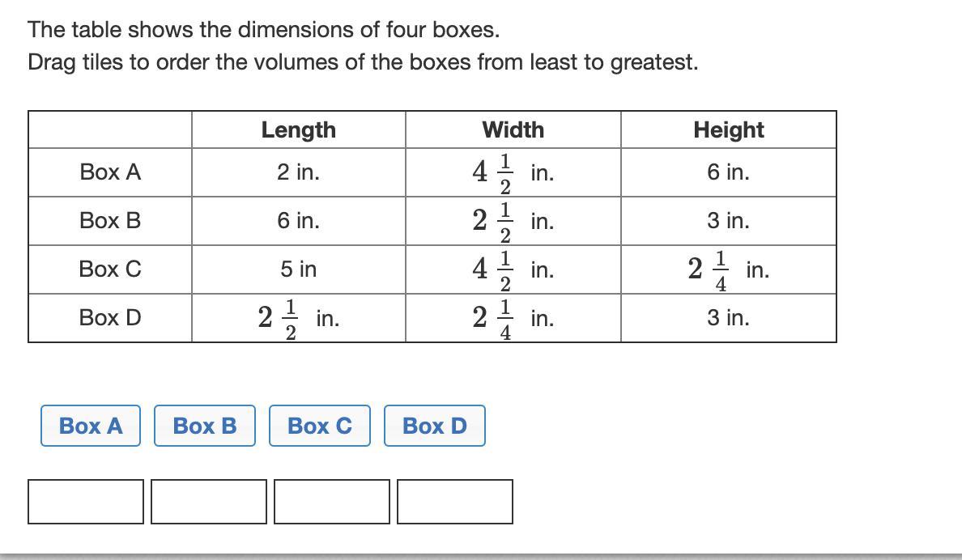Select the second empty answer slot
The width and height of the screenshot is (962, 560).
tap(209, 502)
